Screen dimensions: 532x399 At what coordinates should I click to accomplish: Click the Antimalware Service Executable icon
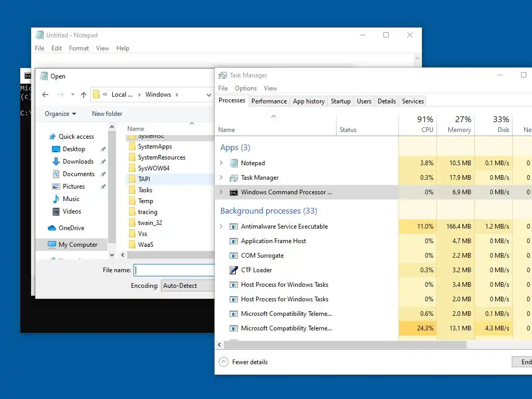pos(234,227)
